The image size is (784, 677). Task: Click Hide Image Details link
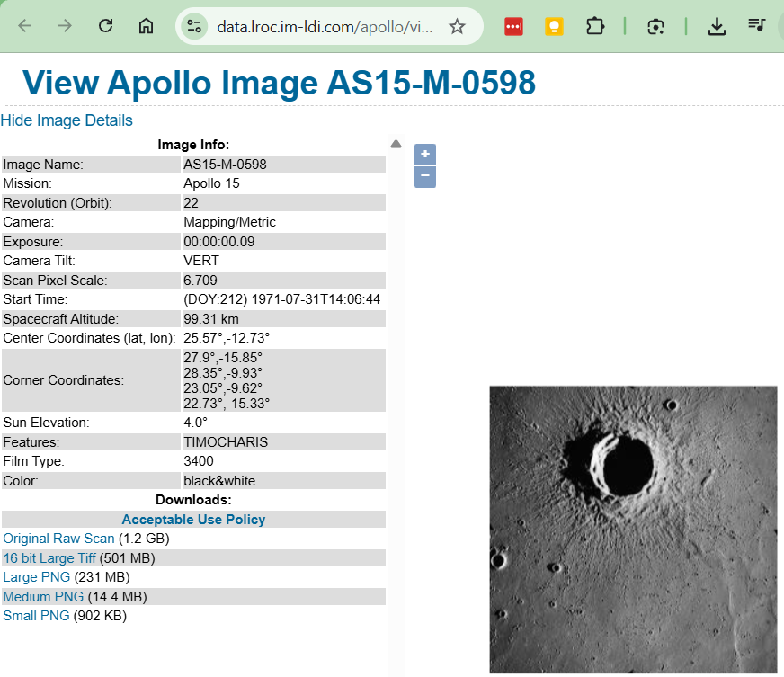click(x=67, y=120)
